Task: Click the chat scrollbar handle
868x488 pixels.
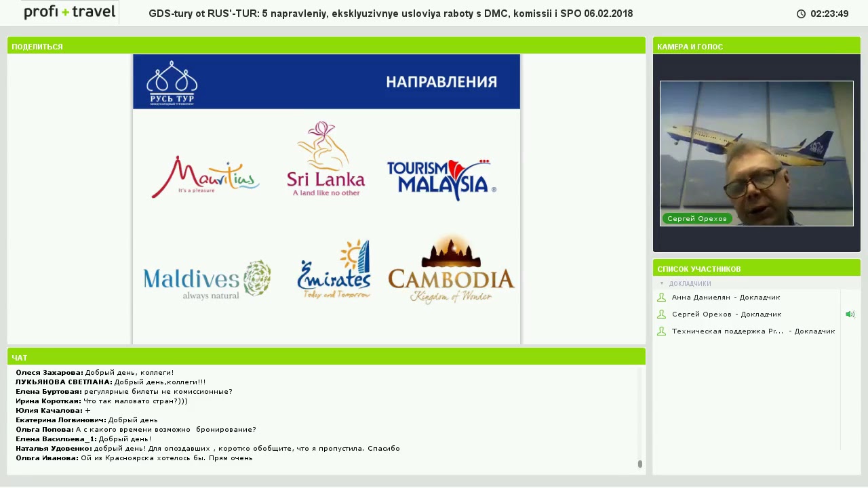Action: coord(640,464)
